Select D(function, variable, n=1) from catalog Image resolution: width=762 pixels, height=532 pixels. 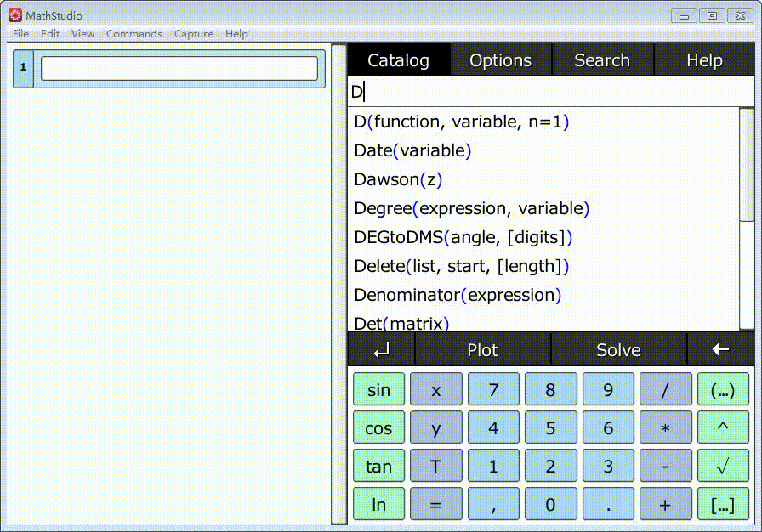tap(543, 122)
